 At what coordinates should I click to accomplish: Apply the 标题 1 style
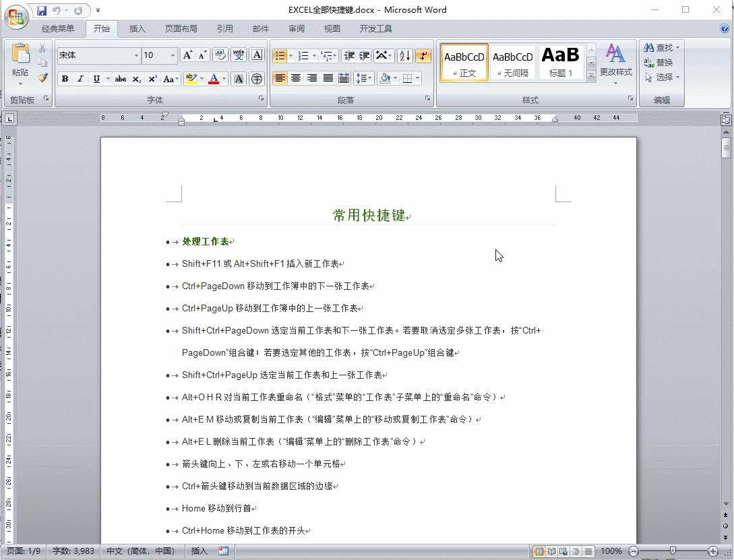click(x=560, y=61)
